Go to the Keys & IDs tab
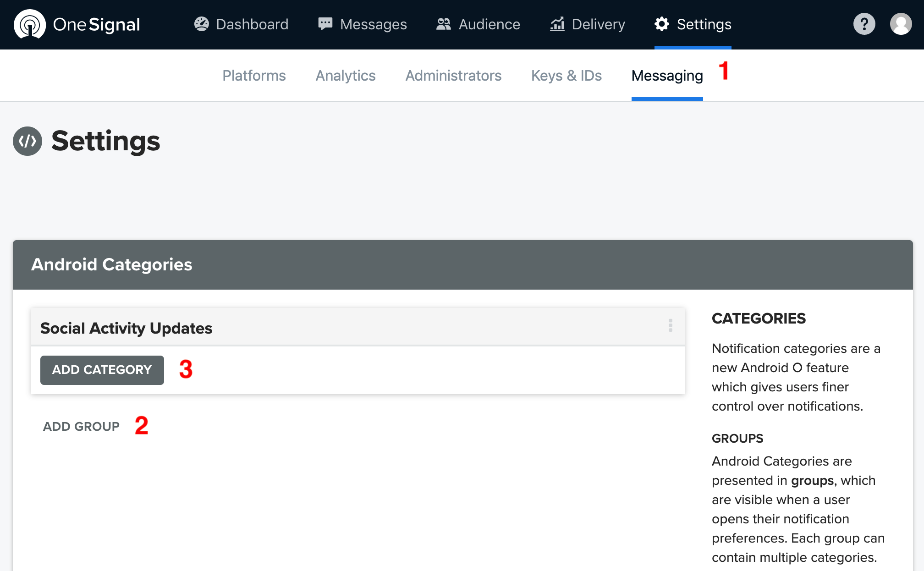This screenshot has width=924, height=571. pyautogui.click(x=566, y=76)
